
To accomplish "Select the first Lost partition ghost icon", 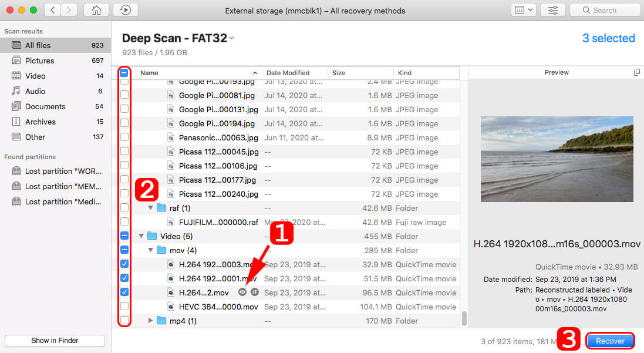I will [16, 171].
